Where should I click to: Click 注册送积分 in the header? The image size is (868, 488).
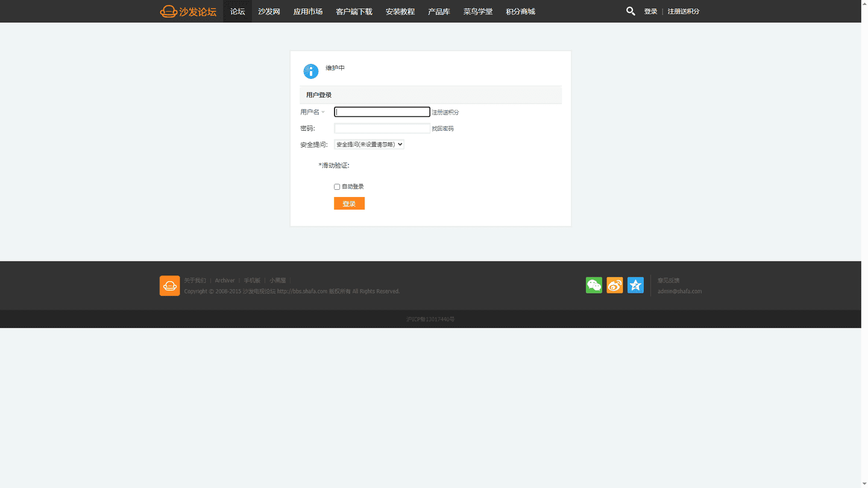tap(684, 11)
